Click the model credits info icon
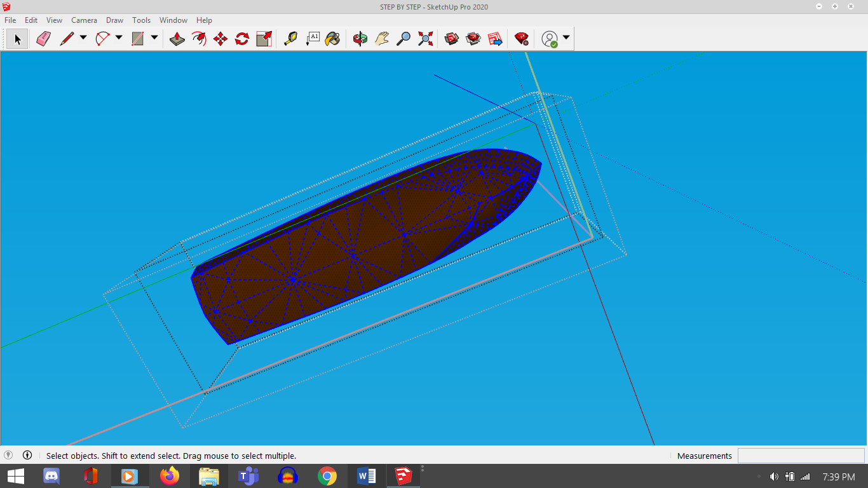868x488 pixels. coord(27,455)
